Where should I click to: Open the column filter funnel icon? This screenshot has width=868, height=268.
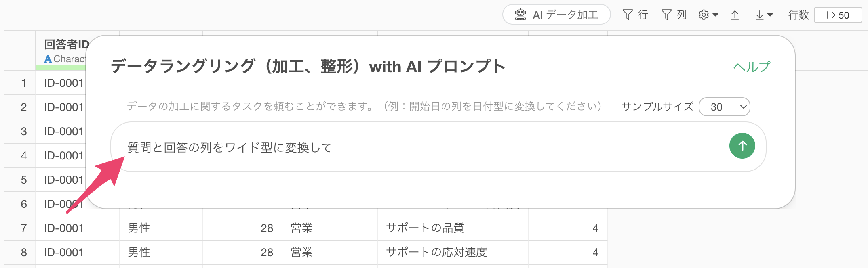point(666,15)
